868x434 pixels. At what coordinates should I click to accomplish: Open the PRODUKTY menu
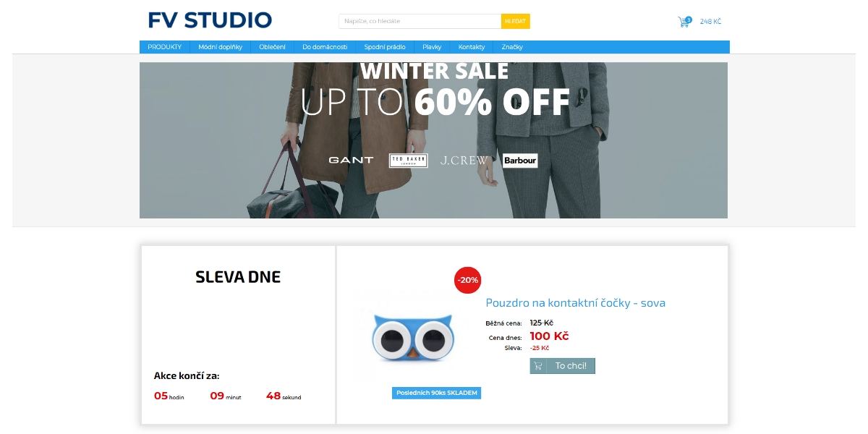point(165,47)
